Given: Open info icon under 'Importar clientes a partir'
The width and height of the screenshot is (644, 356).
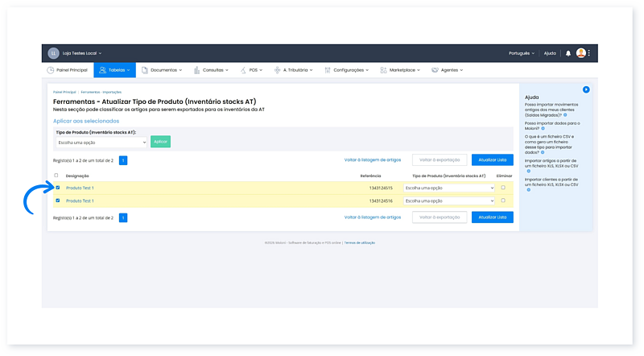Looking at the screenshot, I should click(x=529, y=190).
